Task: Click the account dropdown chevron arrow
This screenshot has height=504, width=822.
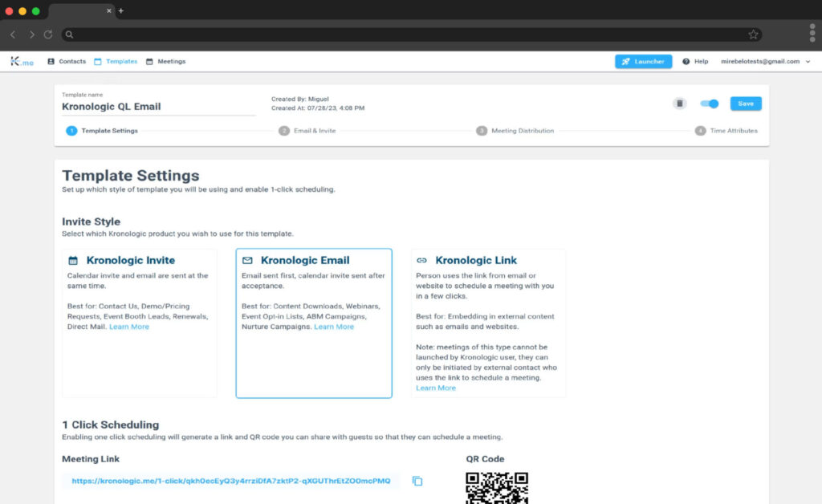Action: (808, 61)
